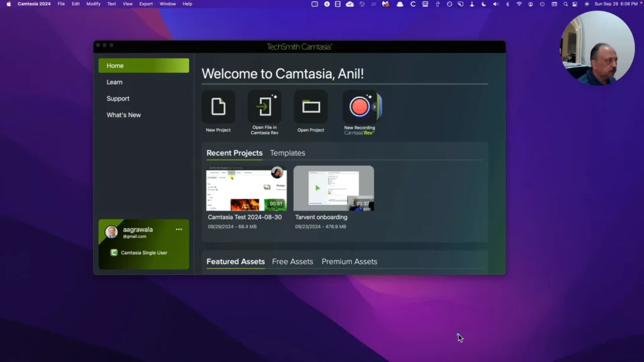Click the circular webcam overlay

pos(597,48)
